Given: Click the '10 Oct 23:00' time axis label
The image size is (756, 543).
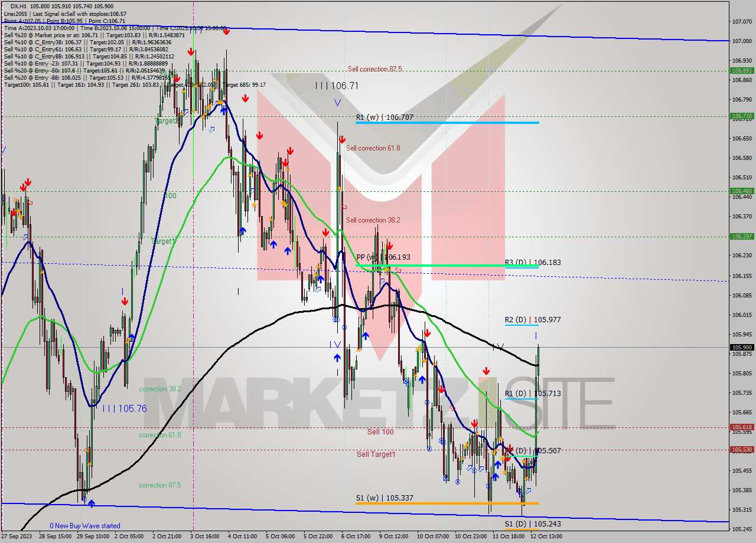Looking at the screenshot, I should [x=470, y=537].
